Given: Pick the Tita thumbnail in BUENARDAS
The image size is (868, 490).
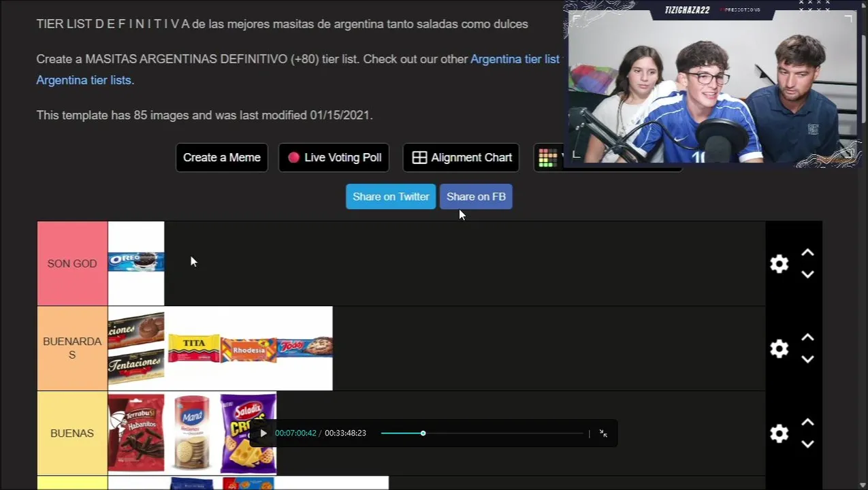Looking at the screenshot, I should coord(193,348).
